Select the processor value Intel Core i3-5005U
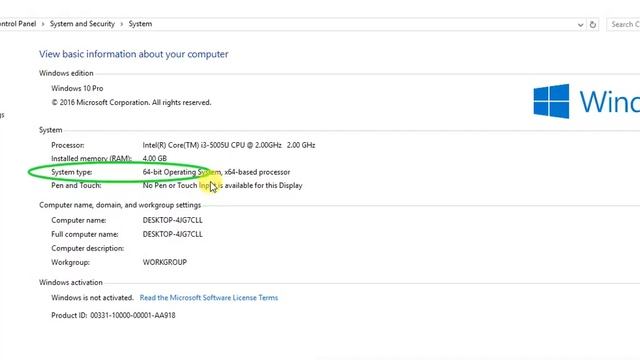The height and width of the screenshot is (360, 640). [x=229, y=145]
